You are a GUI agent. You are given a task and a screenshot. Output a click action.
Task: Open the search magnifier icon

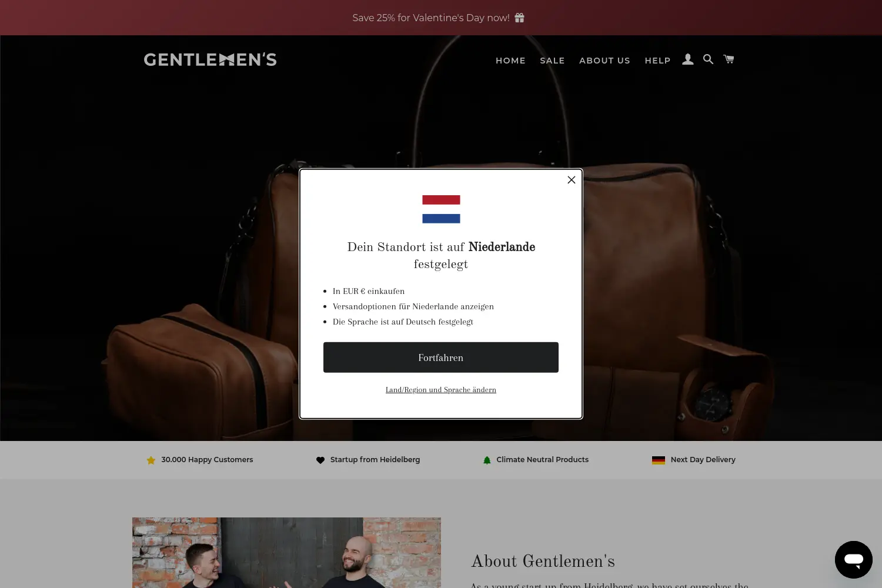708,59
